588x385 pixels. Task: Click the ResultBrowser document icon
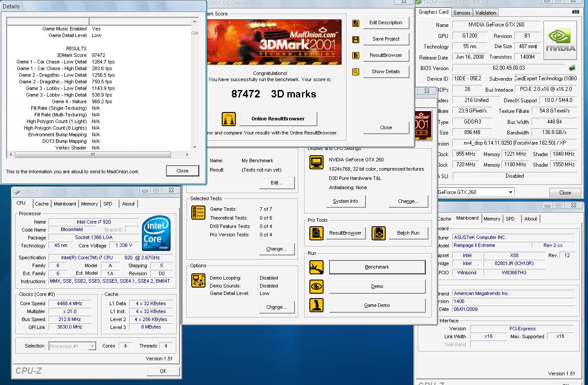click(x=356, y=56)
